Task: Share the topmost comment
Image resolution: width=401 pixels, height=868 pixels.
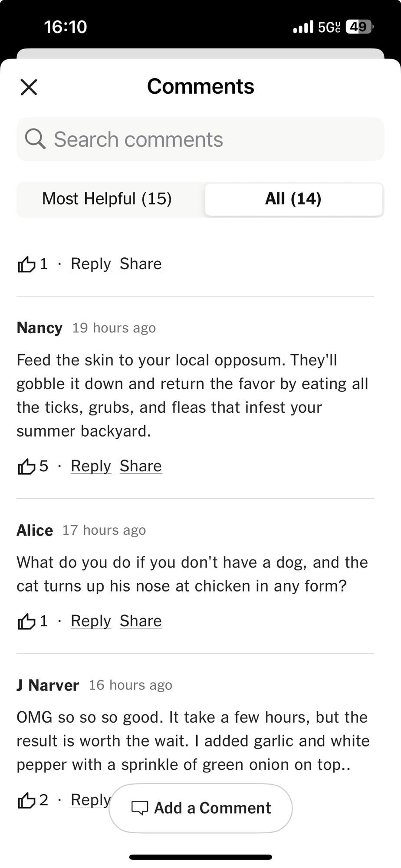Action: (141, 264)
